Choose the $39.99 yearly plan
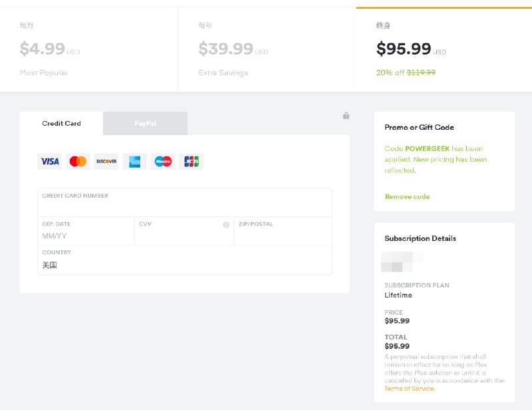Viewport: 532px width, 410px height. tap(267, 50)
